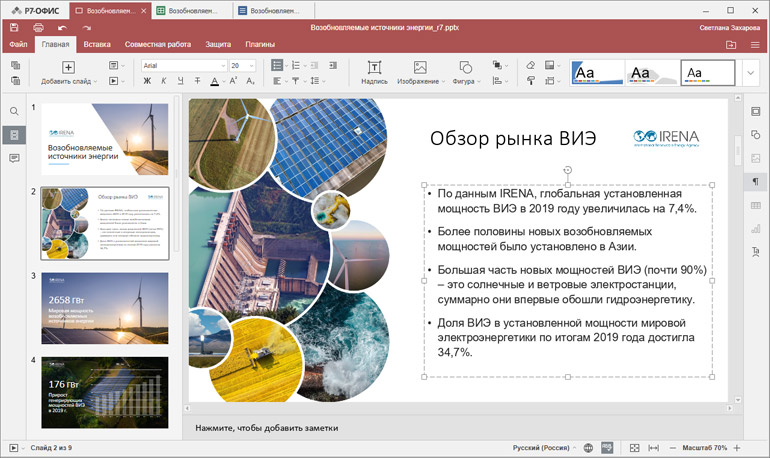Click the search icon in left sidebar
This screenshot has width=770, height=458.
tap(14, 112)
